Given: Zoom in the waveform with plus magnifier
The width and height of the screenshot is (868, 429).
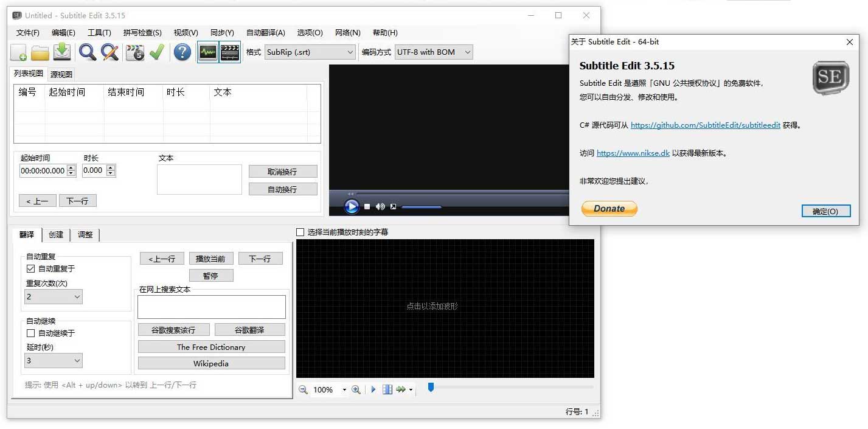Looking at the screenshot, I should click(x=356, y=389).
